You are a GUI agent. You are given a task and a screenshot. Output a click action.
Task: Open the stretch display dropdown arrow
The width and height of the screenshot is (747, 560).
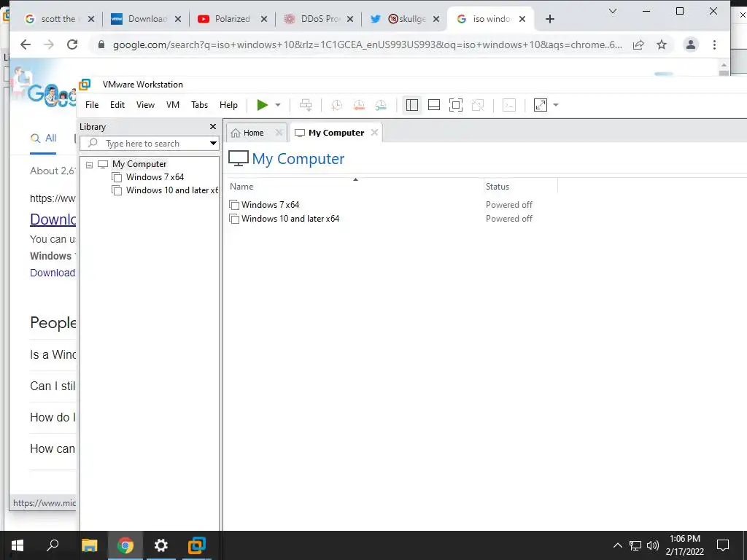click(555, 105)
